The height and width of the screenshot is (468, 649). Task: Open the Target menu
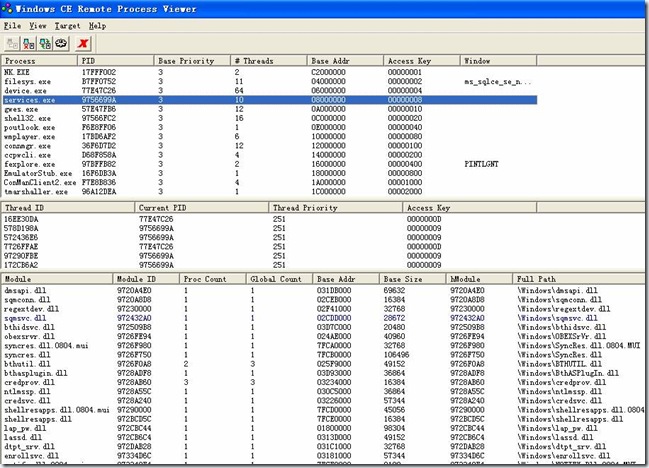tap(68, 24)
